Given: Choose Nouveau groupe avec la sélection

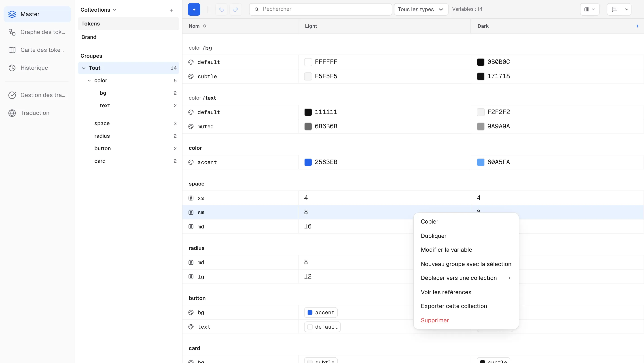Looking at the screenshot, I should pos(466,264).
